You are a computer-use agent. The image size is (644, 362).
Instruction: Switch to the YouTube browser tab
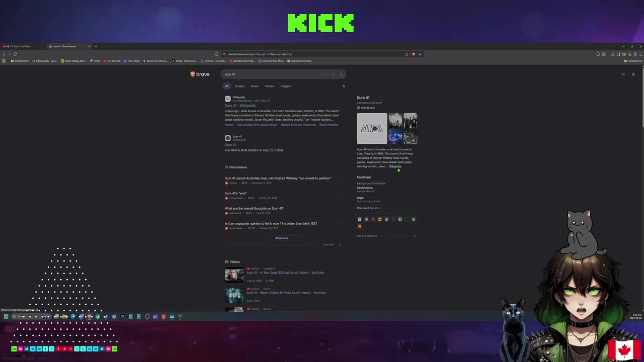click(x=22, y=46)
